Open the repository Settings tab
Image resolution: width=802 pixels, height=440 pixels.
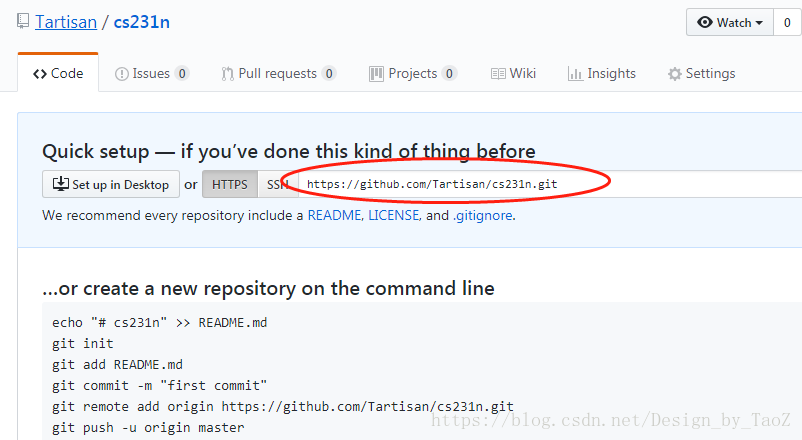tap(701, 73)
